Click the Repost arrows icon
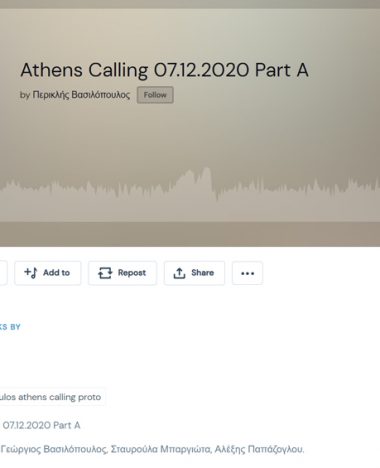The image size is (380, 468). 105,273
